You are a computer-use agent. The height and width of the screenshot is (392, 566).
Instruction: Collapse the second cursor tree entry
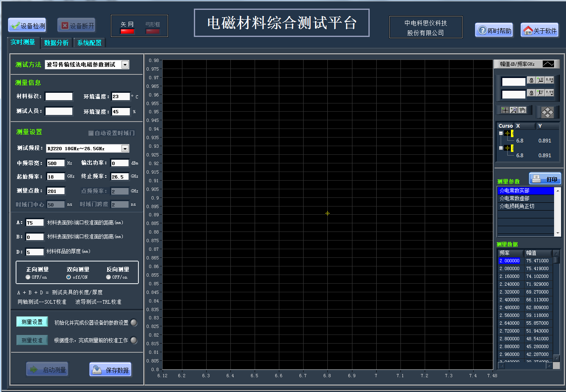click(x=501, y=148)
